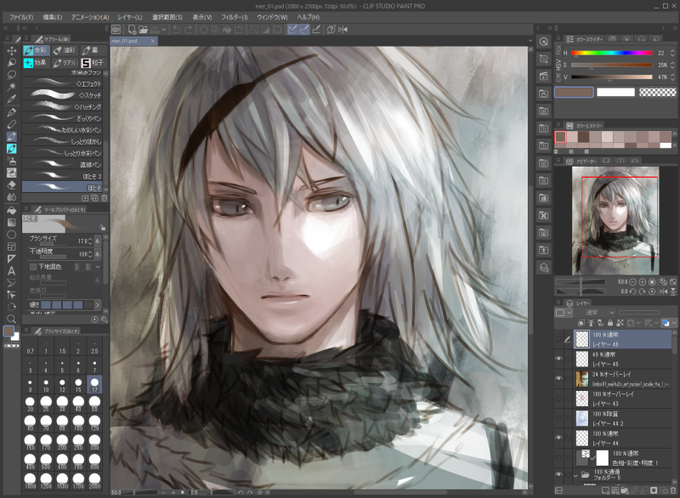Image resolution: width=680 pixels, height=498 pixels.
Task: Open the ウィンドウ(W) menu
Action: [272, 17]
